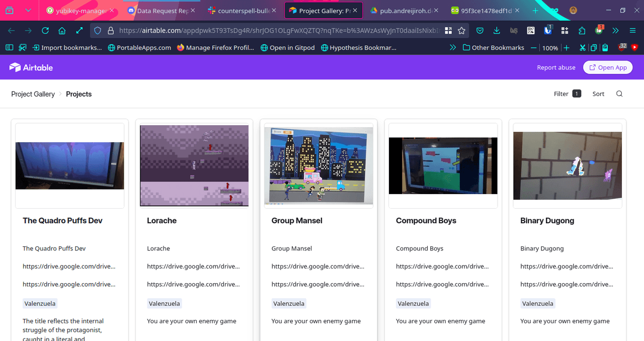Image resolution: width=644 pixels, height=341 pixels.
Task: Open the QR code extension icon
Action: pos(531,31)
